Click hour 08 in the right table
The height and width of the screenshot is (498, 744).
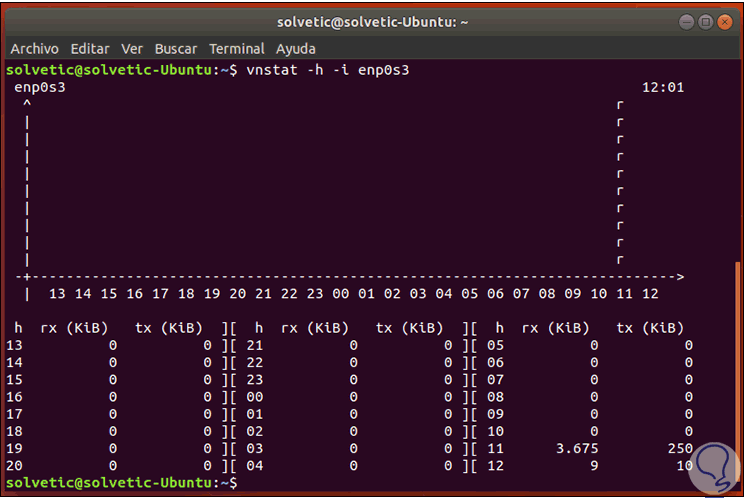pyautogui.click(x=495, y=397)
